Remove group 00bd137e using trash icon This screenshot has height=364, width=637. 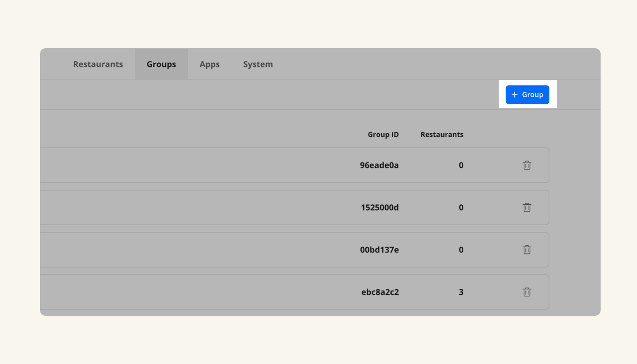[526, 250]
